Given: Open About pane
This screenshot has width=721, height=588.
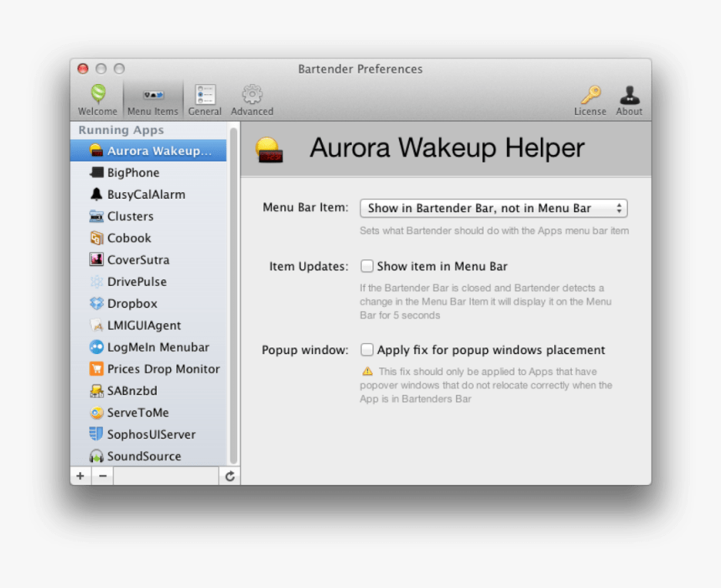Looking at the screenshot, I should [x=629, y=101].
